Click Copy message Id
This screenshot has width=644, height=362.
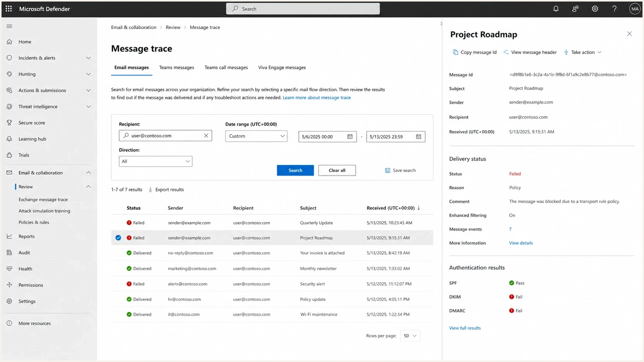[x=475, y=52]
